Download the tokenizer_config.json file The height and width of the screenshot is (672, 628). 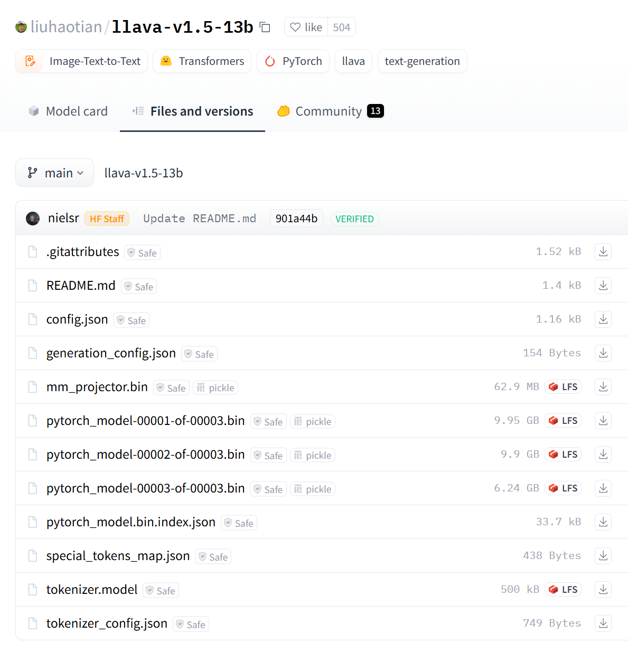click(603, 623)
